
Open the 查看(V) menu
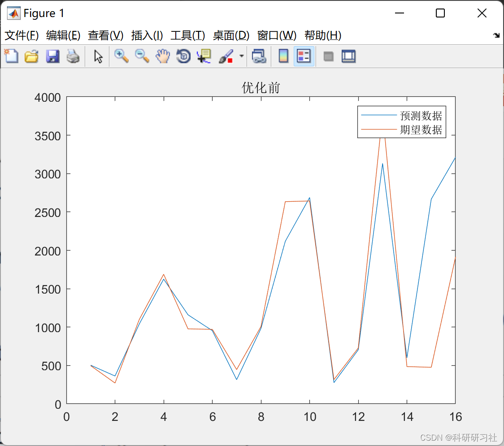(x=105, y=35)
